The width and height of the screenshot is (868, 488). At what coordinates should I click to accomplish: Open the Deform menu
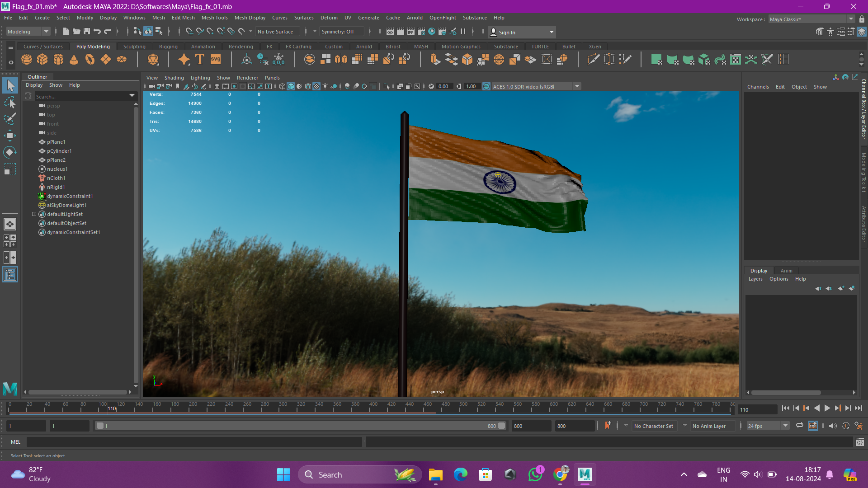pos(329,18)
